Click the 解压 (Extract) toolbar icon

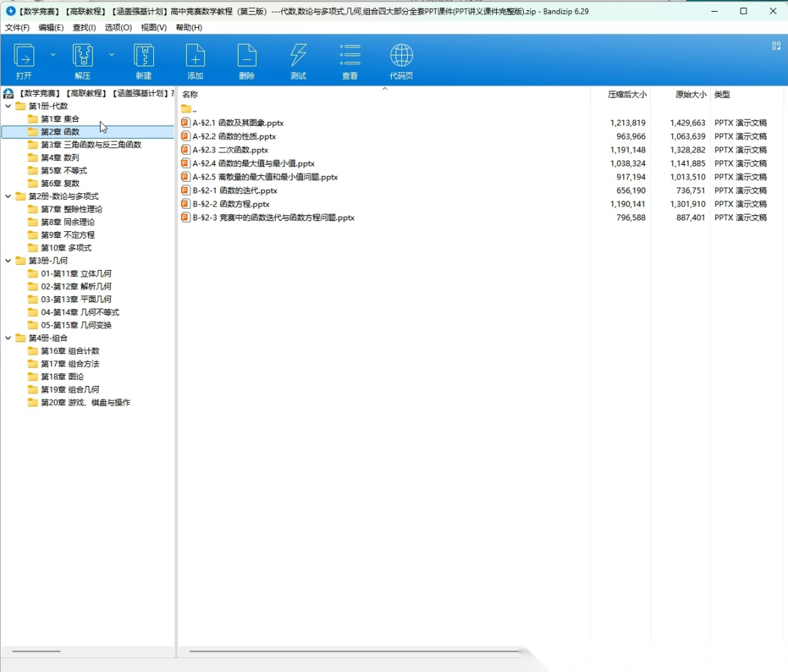point(82,56)
